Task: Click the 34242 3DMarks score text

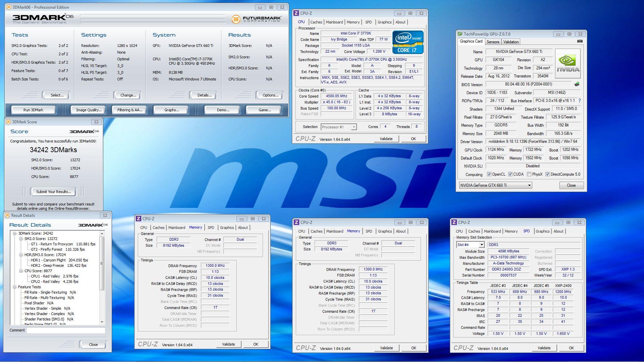Action: pos(53,150)
